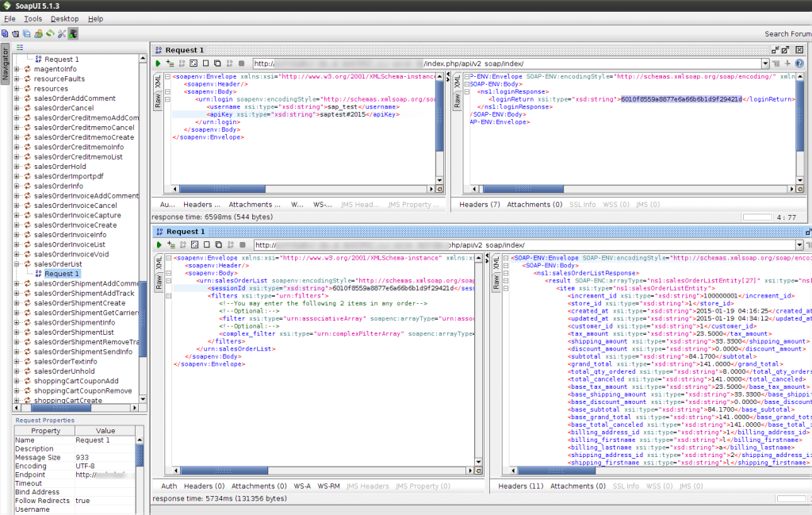Import an existing project via toolbar icon

point(16,33)
